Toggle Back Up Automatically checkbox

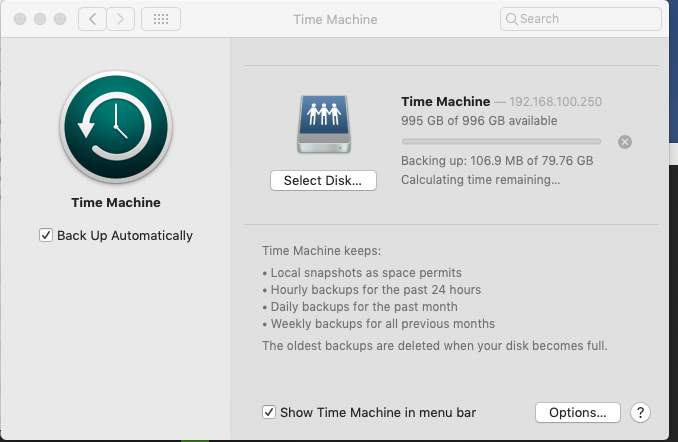pos(46,235)
